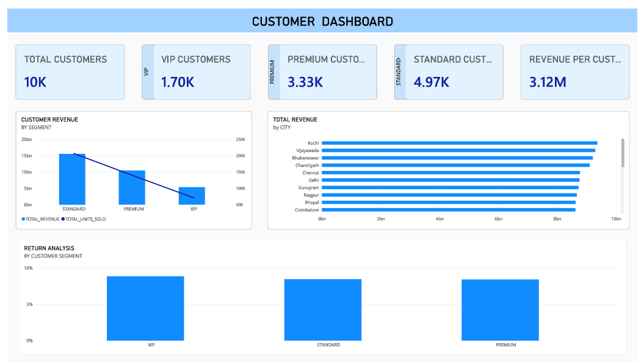Screen dimensions: 644x362
Task: Click the PREMIUM bar in Customer Revenue chart
Action: pyautogui.click(x=132, y=187)
